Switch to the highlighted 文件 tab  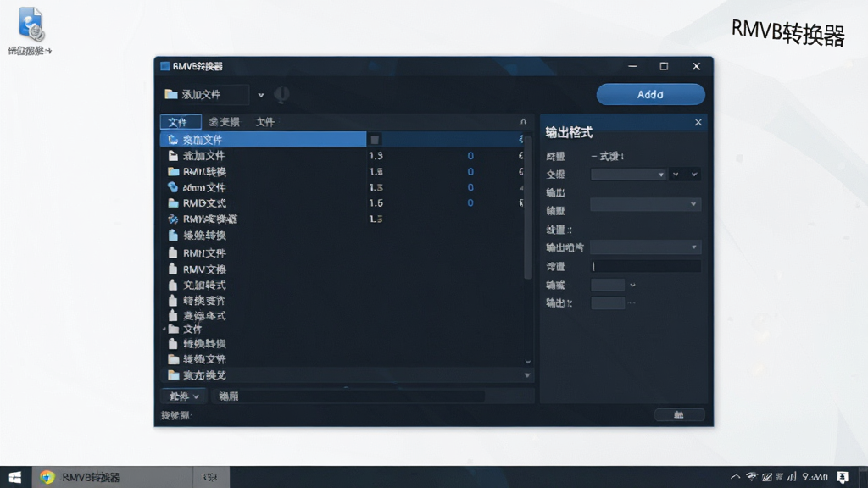(181, 122)
